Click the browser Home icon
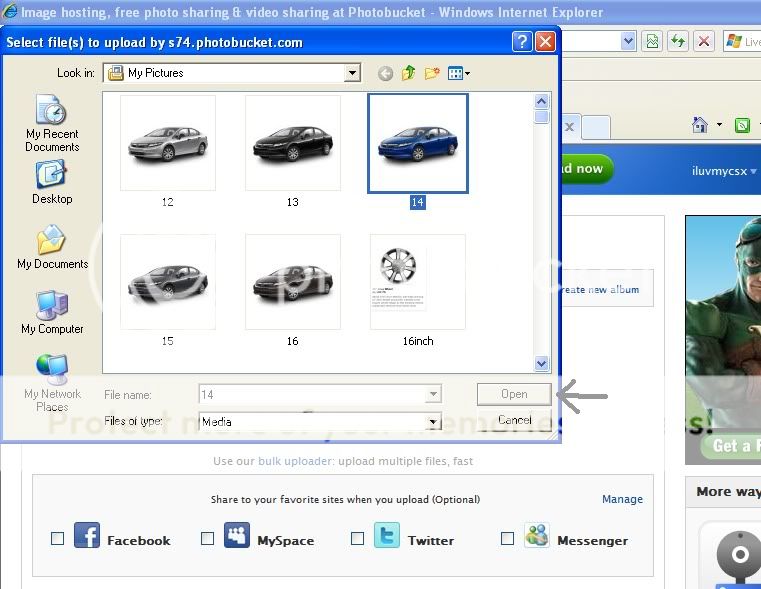Viewport: 761px width, 589px height. [x=701, y=125]
